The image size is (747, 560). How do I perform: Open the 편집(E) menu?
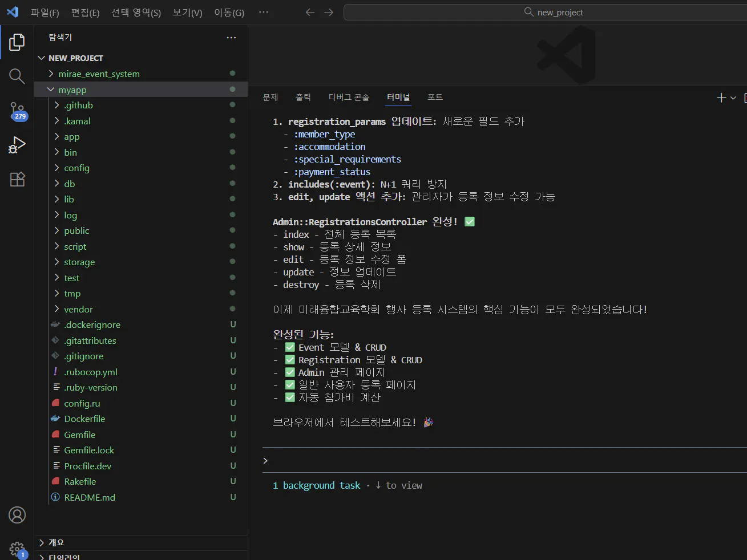85,13
